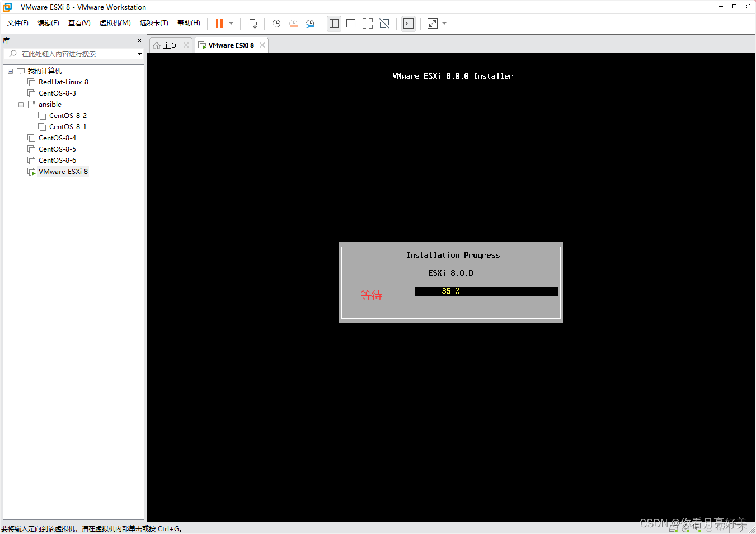Toggle the library sidebar view
The height and width of the screenshot is (534, 756).
tap(334, 23)
